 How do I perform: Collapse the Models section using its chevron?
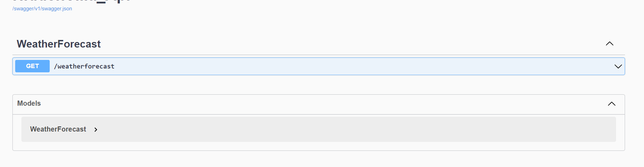pos(612,104)
